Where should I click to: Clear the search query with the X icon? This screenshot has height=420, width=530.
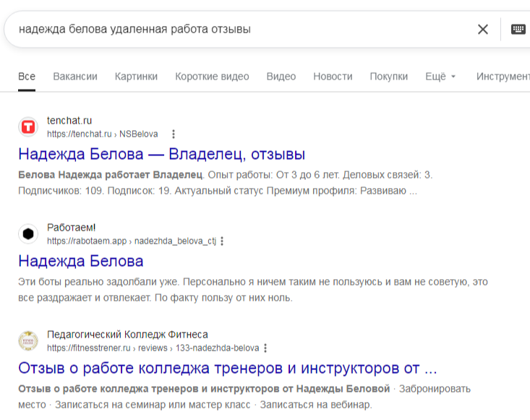(x=483, y=30)
